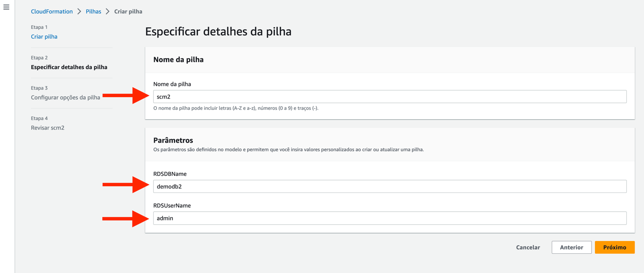Click chevron separator after Pilhas breadcrumb
This screenshot has width=644, height=273.
[108, 11]
